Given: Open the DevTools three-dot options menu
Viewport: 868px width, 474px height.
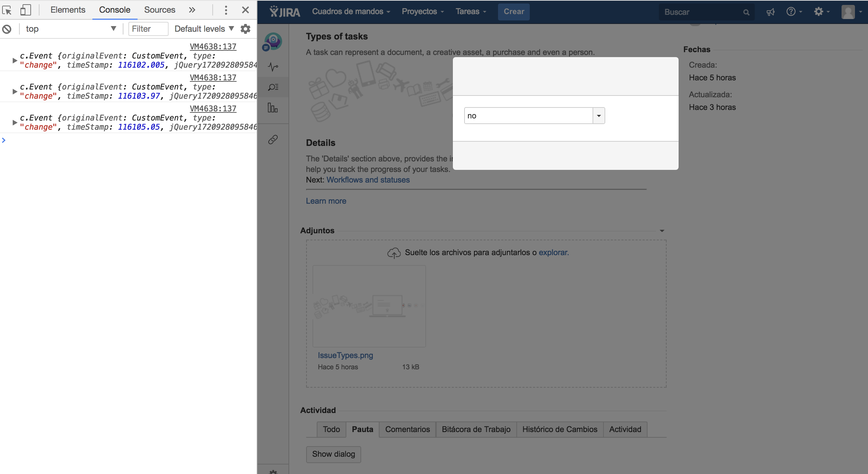Looking at the screenshot, I should (226, 10).
